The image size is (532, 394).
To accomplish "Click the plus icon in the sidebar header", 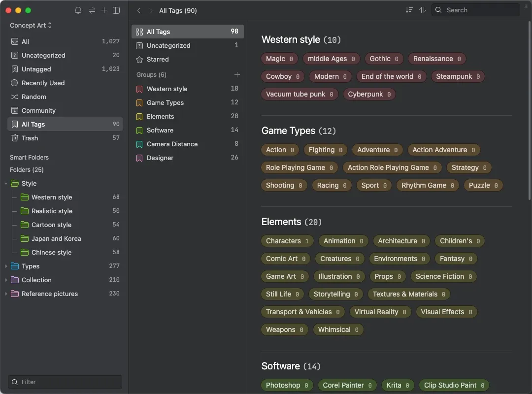I will tap(104, 10).
